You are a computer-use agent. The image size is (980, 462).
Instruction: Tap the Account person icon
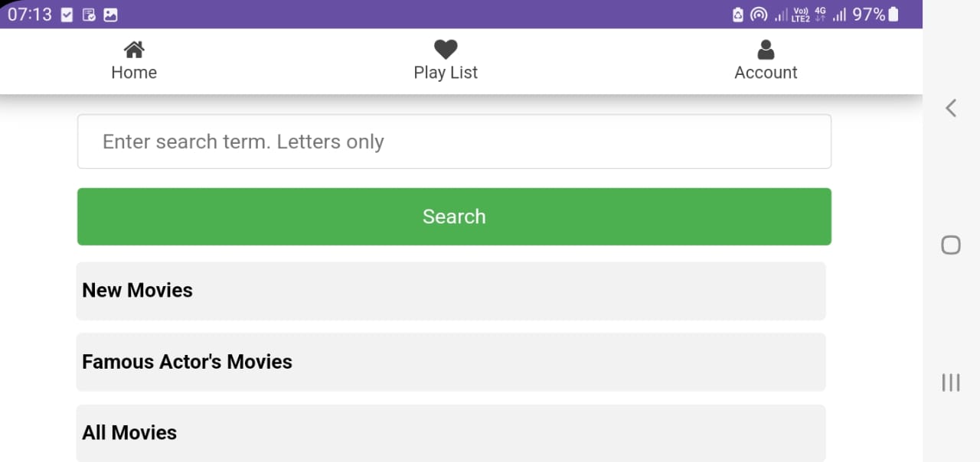click(766, 50)
